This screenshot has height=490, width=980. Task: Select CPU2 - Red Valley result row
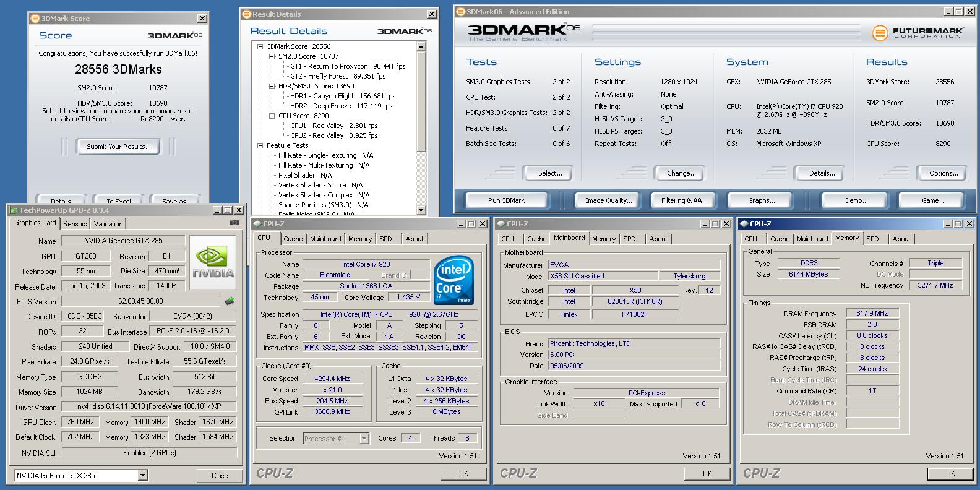(333, 135)
